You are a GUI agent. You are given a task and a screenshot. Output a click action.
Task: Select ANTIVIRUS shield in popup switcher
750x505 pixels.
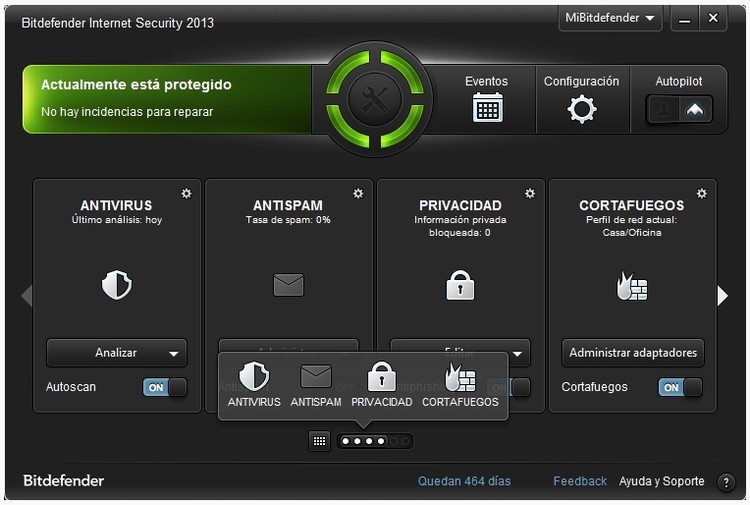click(x=254, y=376)
